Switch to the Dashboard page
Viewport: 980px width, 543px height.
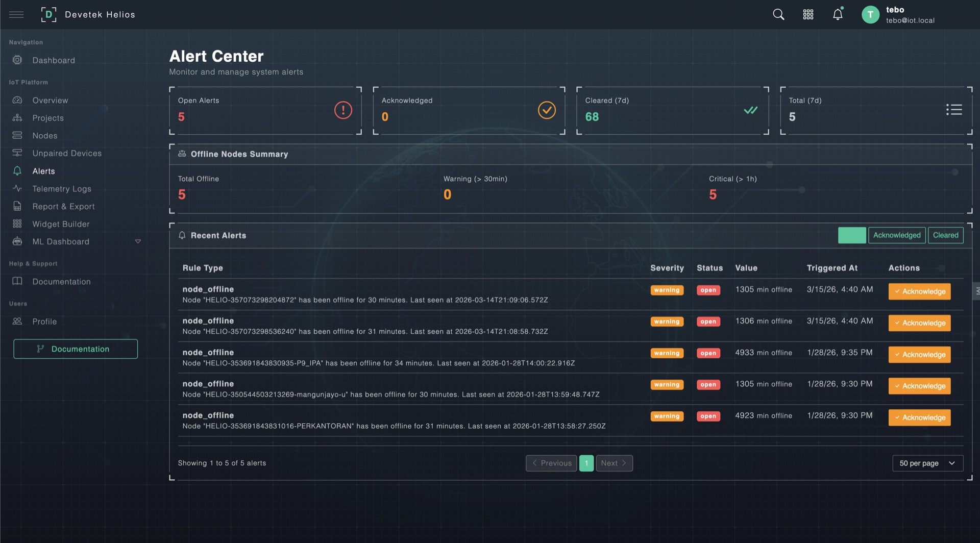point(54,60)
